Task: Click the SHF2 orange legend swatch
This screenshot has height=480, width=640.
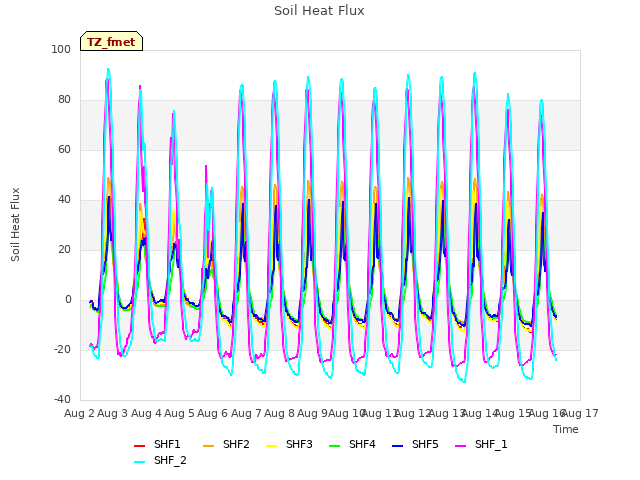Action: click(x=208, y=446)
